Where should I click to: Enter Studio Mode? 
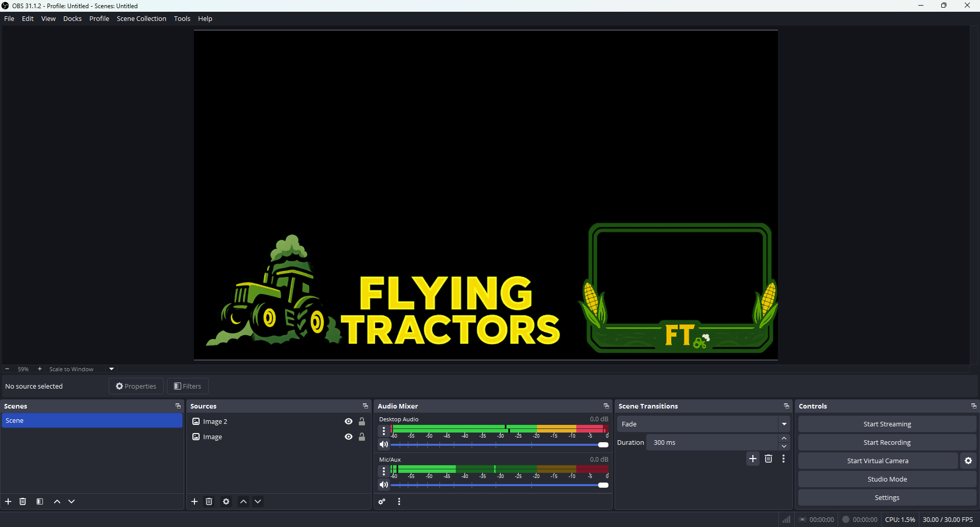(887, 479)
